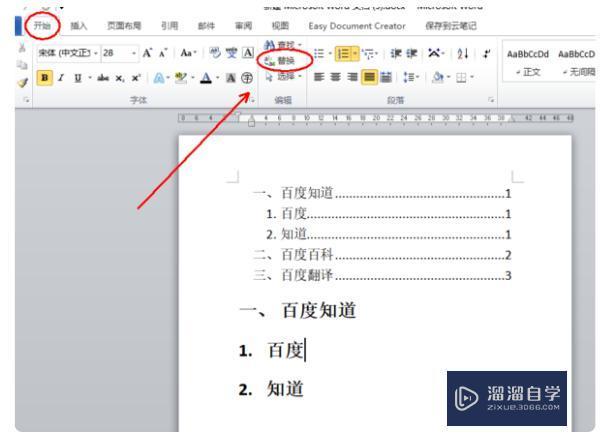Click the font color A button
This screenshot has width=601, height=437.
tap(206, 78)
